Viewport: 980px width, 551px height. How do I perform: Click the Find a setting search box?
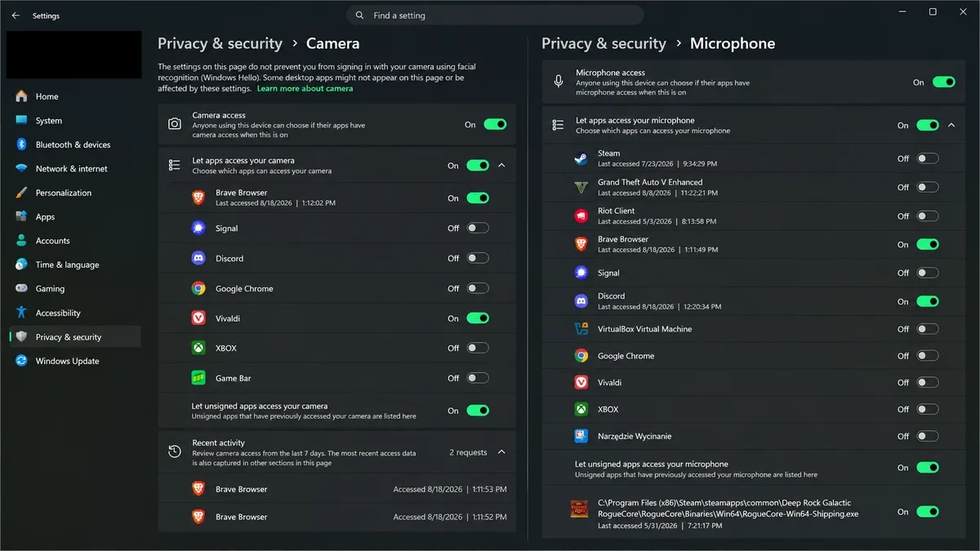click(x=495, y=16)
